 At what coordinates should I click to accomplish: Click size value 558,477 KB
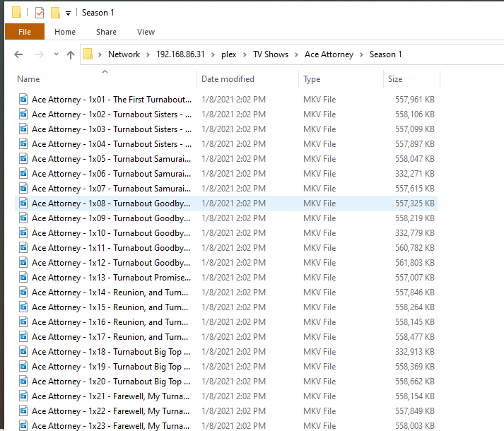click(415, 337)
